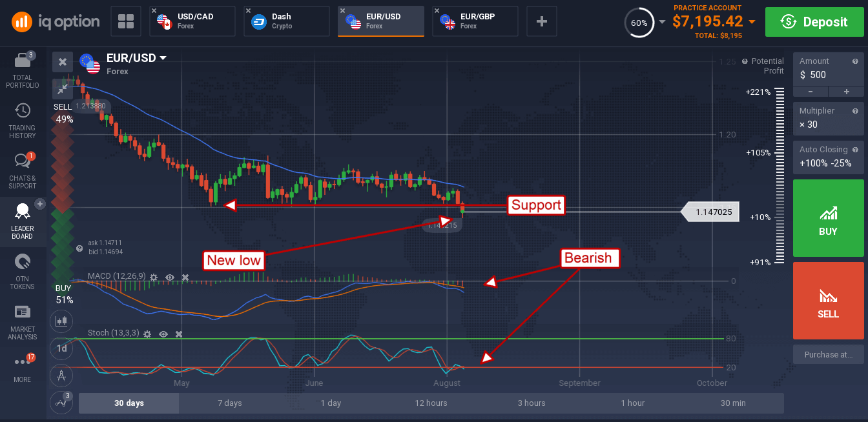The width and height of the screenshot is (868, 422).
Task: Open OTN Tokens section
Action: 22,272
